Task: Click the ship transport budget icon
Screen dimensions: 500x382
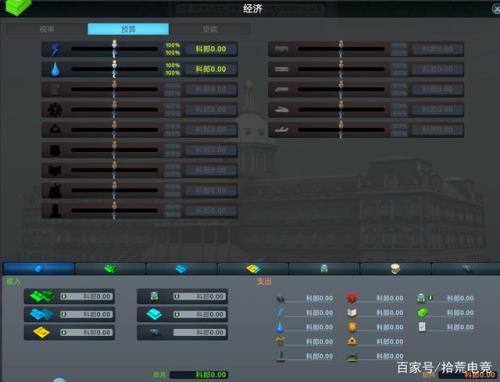Action: (282, 110)
